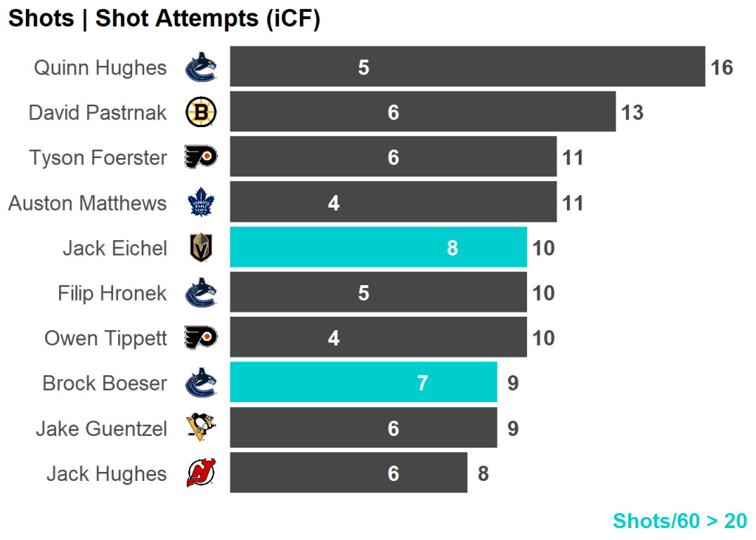Click the Canucks logo beside Brock Boeser
The width and height of the screenshot is (756, 540).
200,383
